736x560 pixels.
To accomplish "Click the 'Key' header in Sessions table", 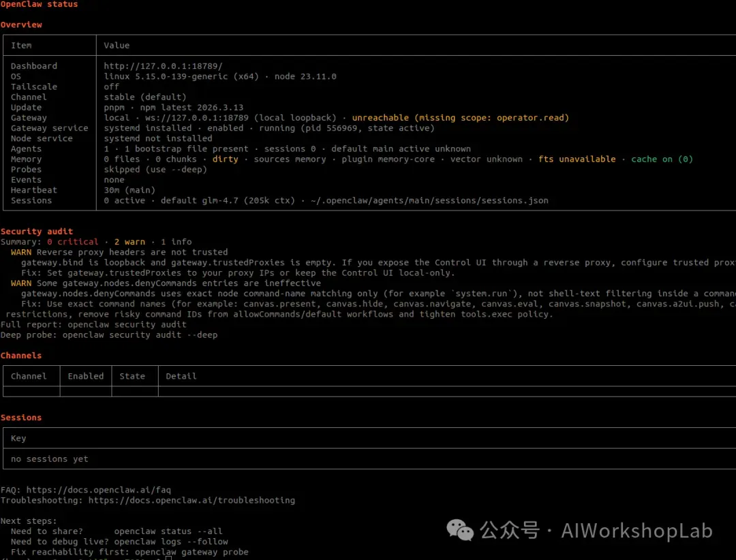I will coord(18,438).
